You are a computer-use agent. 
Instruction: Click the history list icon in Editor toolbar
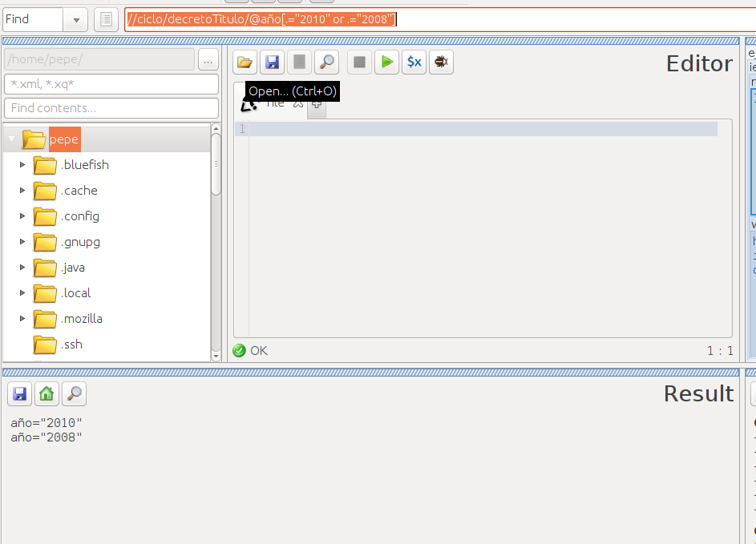pos(299,62)
